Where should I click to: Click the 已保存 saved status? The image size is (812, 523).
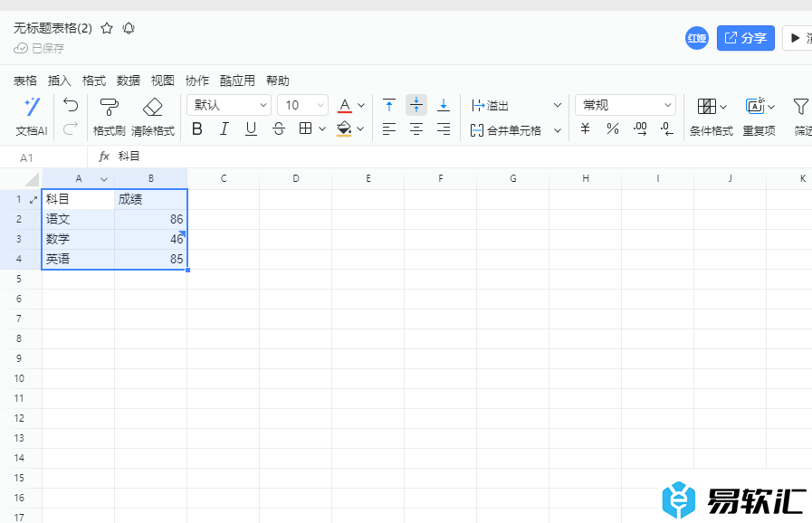click(x=39, y=48)
